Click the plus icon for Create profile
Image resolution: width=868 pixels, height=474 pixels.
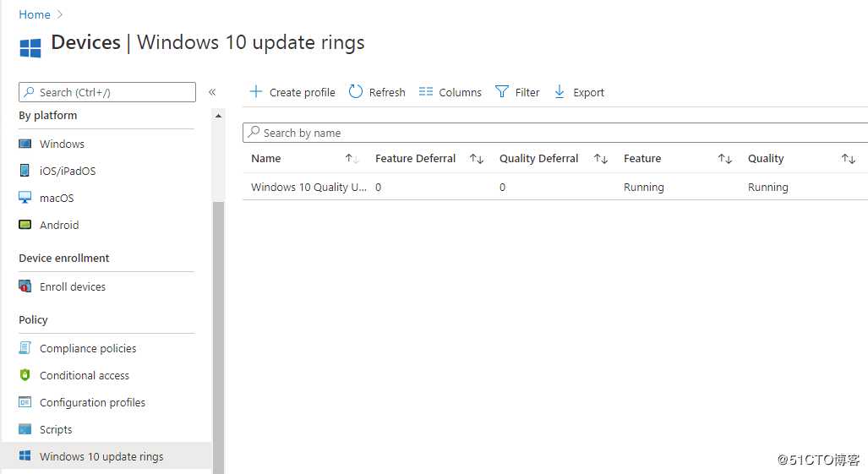point(256,92)
